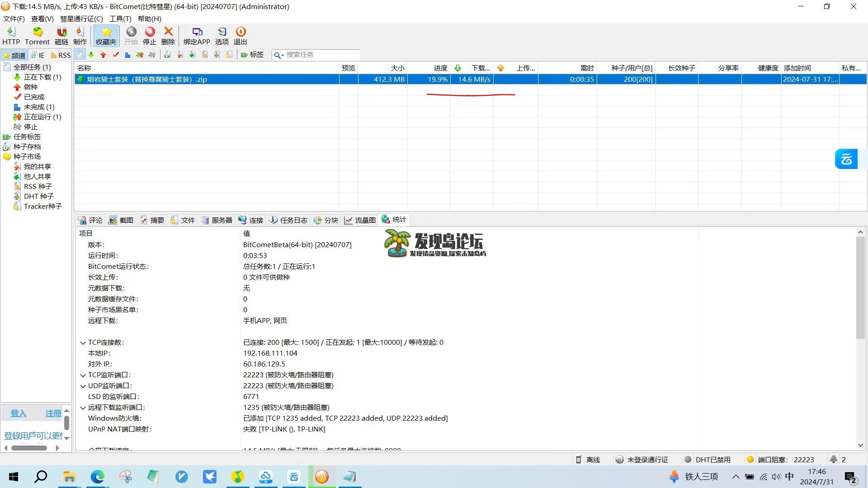Open RSS 种子 in sidebar
This screenshot has height=488, width=868.
tap(38, 186)
